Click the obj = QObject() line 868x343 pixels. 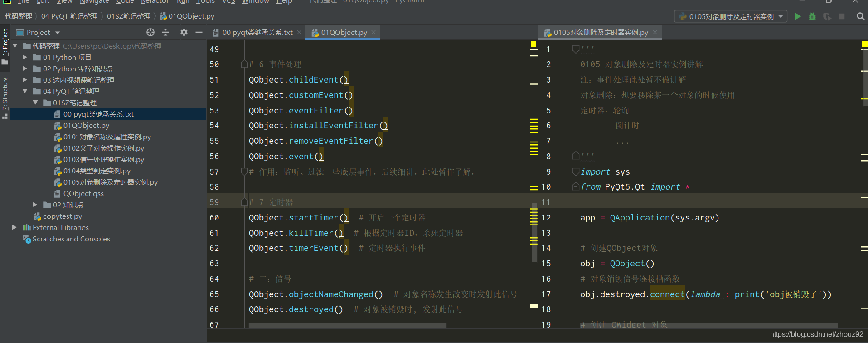(617, 263)
